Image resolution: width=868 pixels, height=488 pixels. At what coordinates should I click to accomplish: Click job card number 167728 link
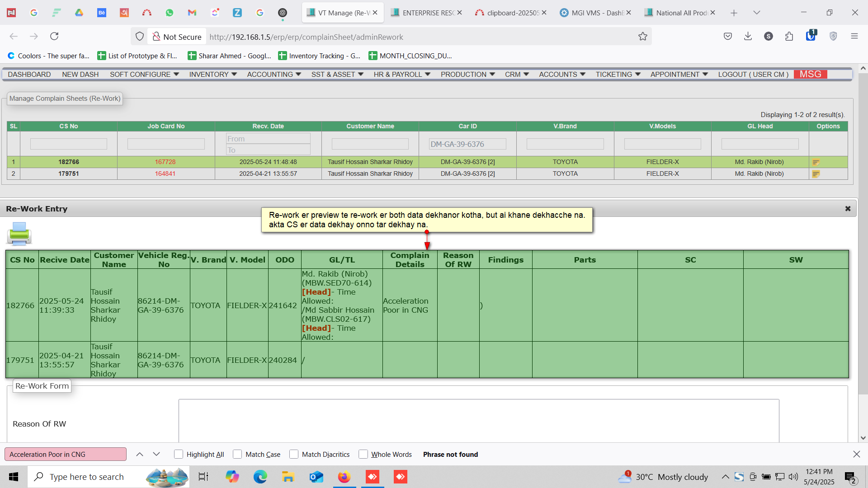(x=165, y=162)
